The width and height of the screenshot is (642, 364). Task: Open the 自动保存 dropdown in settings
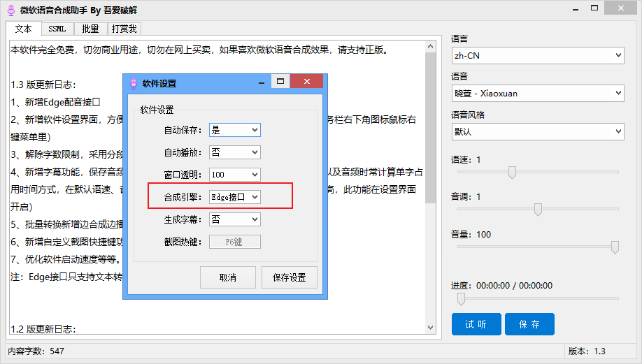click(234, 130)
